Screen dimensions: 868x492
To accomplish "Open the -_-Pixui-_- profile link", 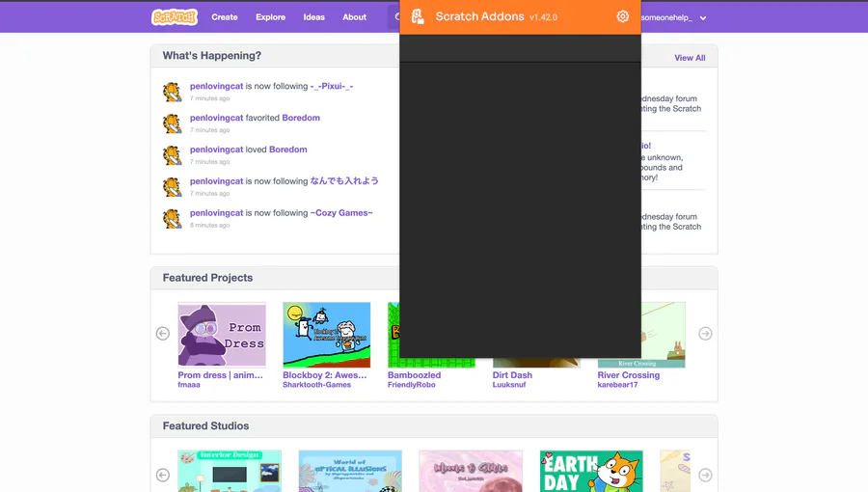I will point(332,86).
